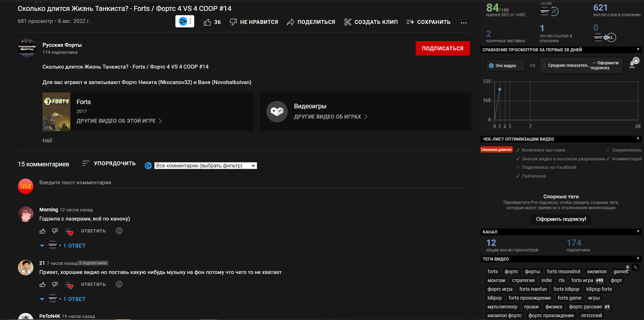Select мультиплеер tag
Screen dimensions: 644x320
click(502, 307)
